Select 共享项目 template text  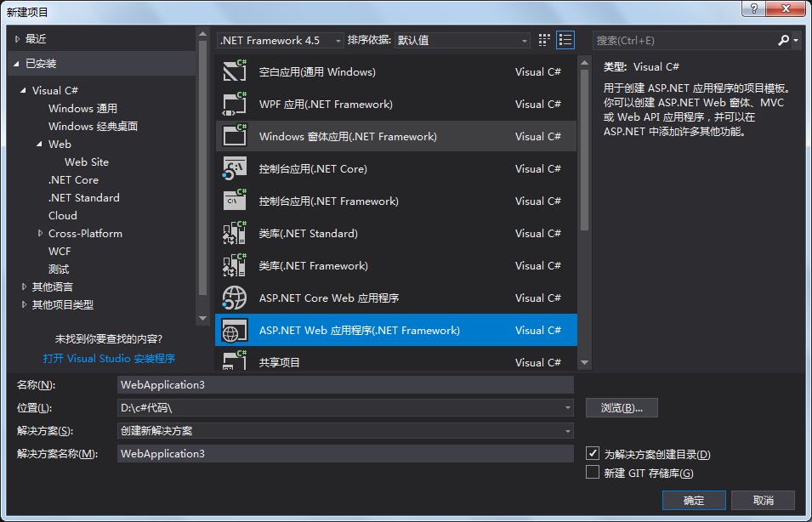[279, 362]
